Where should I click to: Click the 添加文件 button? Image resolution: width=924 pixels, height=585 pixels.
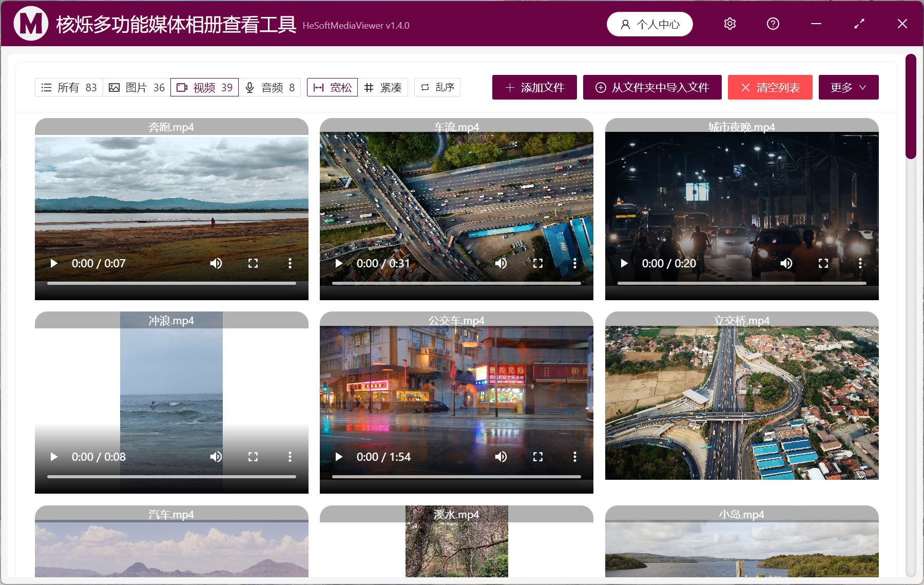click(534, 87)
